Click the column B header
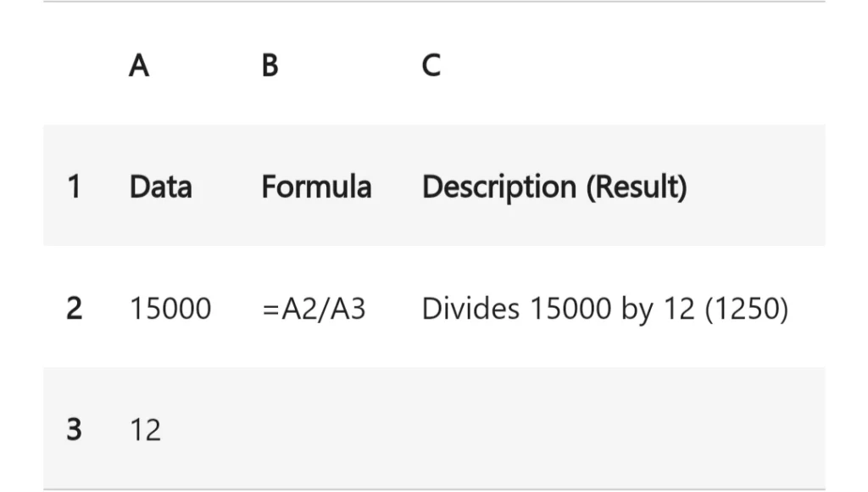The width and height of the screenshot is (868, 492). (270, 65)
